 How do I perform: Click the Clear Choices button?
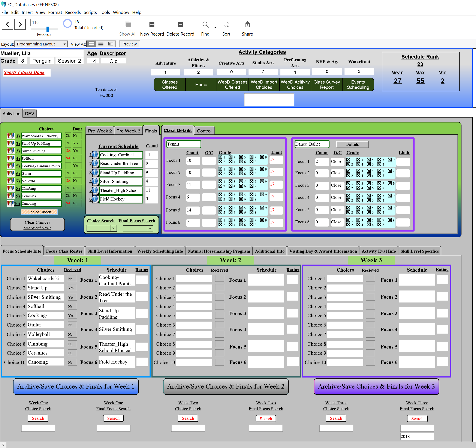(37, 224)
